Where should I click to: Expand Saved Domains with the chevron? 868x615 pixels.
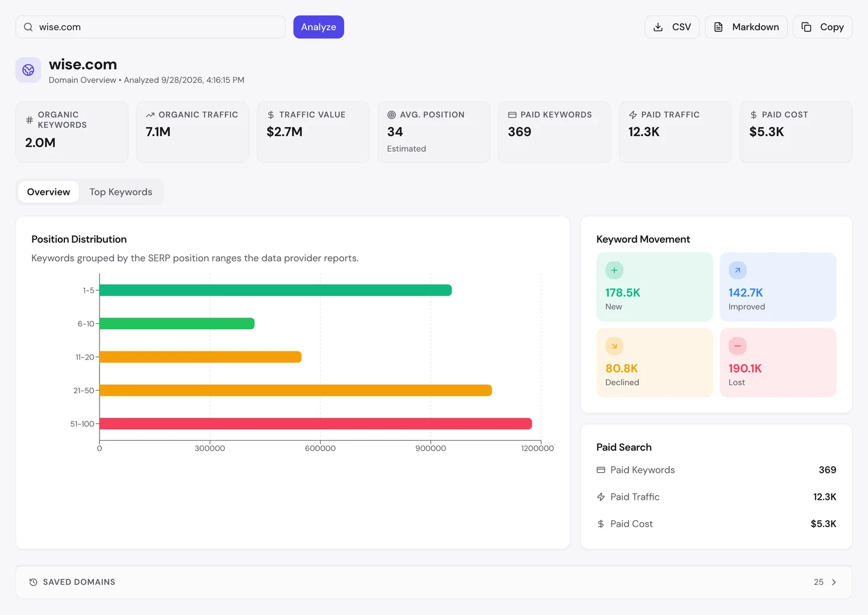pyautogui.click(x=834, y=582)
